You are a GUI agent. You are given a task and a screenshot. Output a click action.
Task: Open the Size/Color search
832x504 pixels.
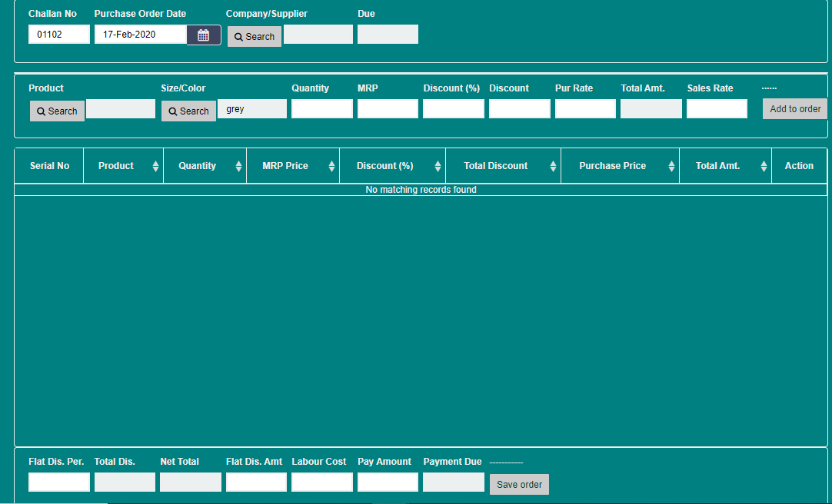click(x=189, y=111)
